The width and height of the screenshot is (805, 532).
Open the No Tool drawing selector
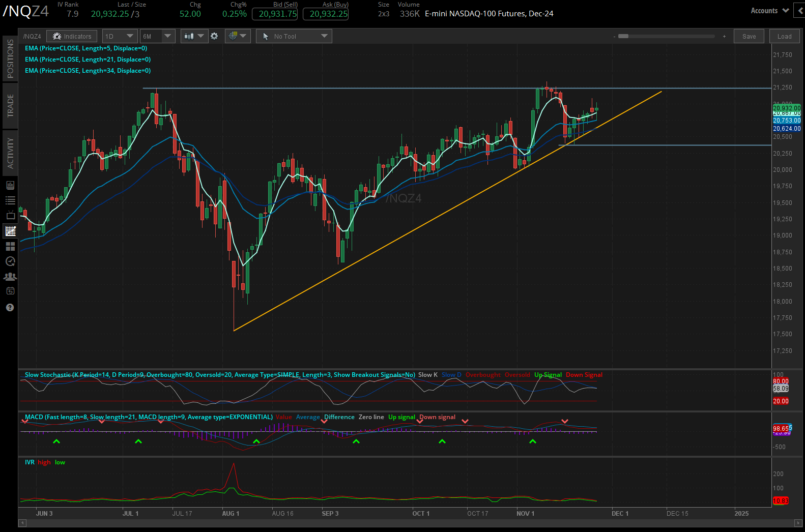[294, 36]
